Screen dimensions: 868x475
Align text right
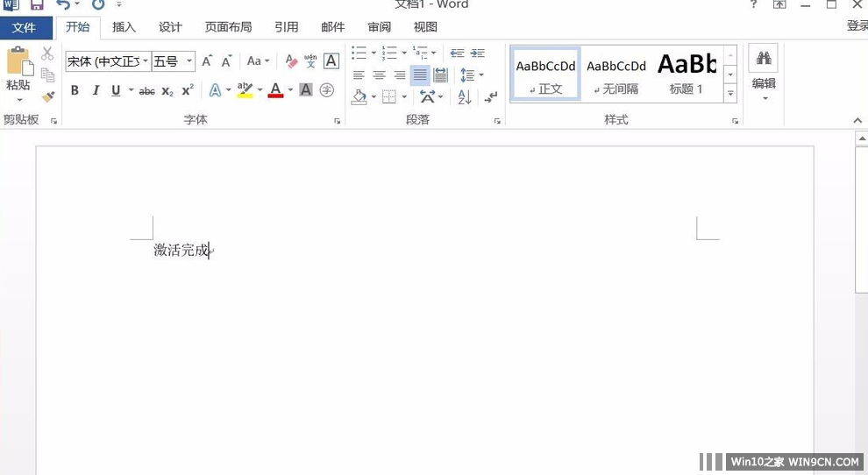[400, 75]
